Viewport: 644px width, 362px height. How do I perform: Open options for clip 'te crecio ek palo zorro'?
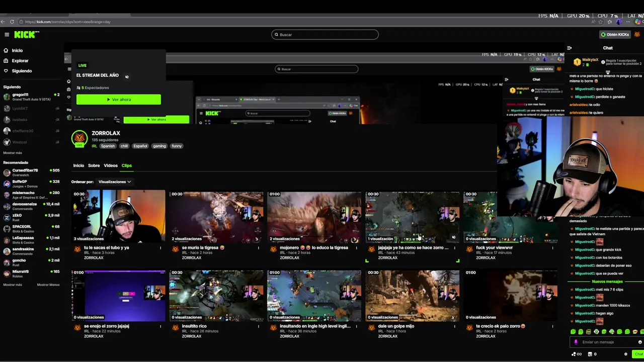(x=552, y=326)
